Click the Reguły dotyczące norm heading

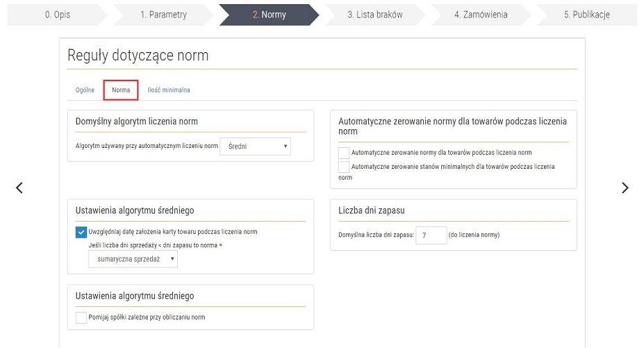(138, 56)
